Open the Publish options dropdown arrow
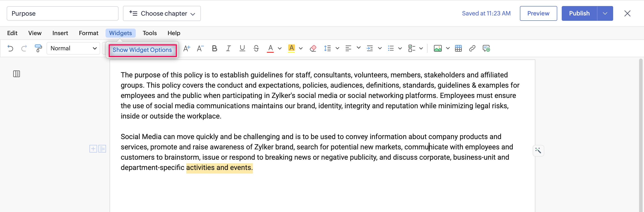The image size is (644, 212). 605,13
